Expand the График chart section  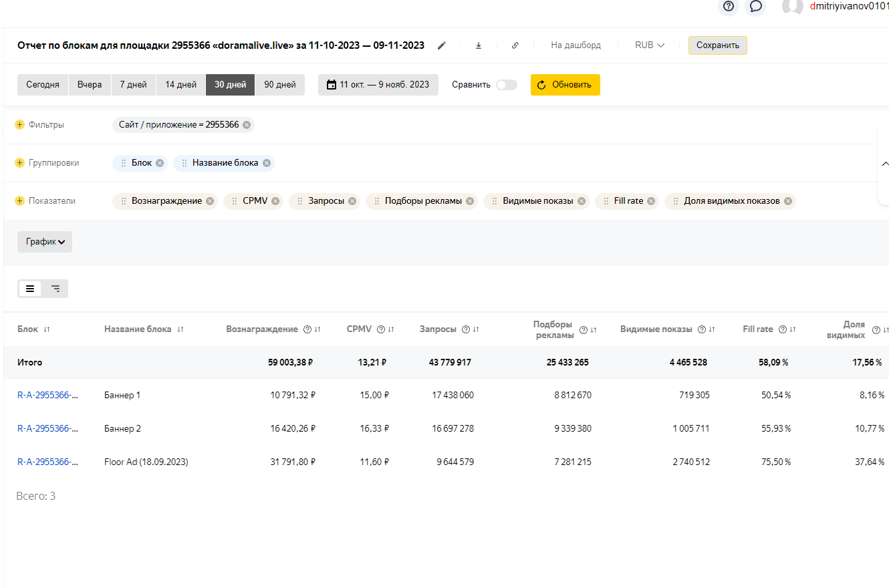point(45,242)
